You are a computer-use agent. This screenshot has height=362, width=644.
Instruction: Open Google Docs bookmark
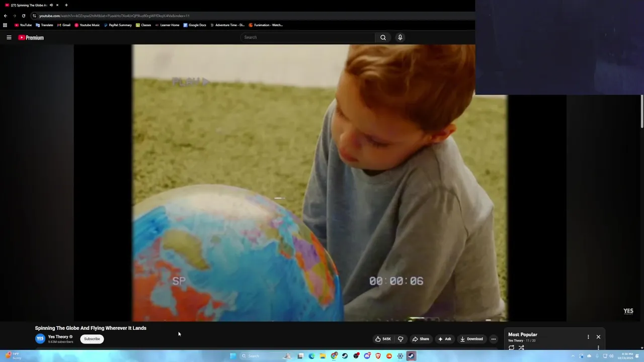195,25
